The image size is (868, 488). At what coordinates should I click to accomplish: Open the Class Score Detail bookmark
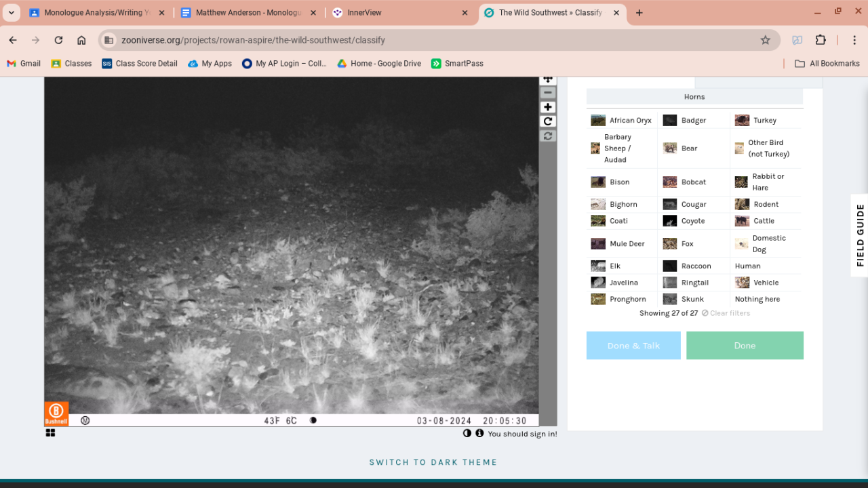point(140,64)
